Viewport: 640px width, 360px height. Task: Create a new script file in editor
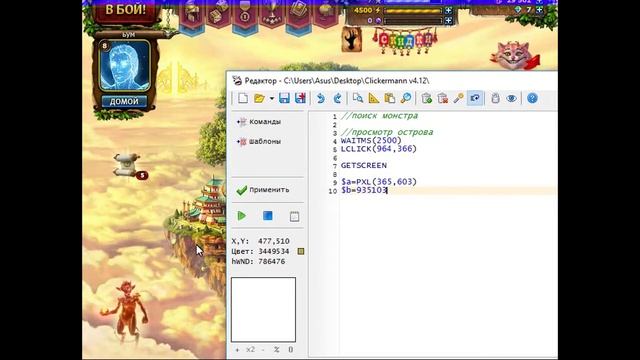[243, 98]
